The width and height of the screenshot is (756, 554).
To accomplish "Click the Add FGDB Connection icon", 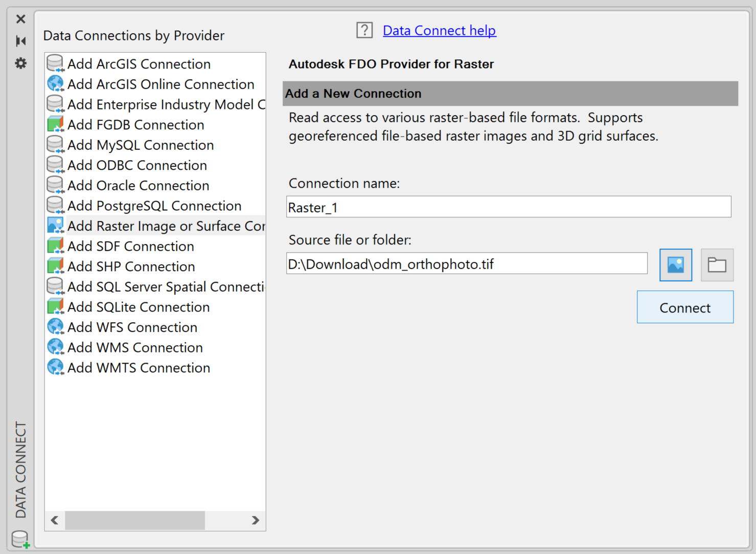I will (x=55, y=124).
